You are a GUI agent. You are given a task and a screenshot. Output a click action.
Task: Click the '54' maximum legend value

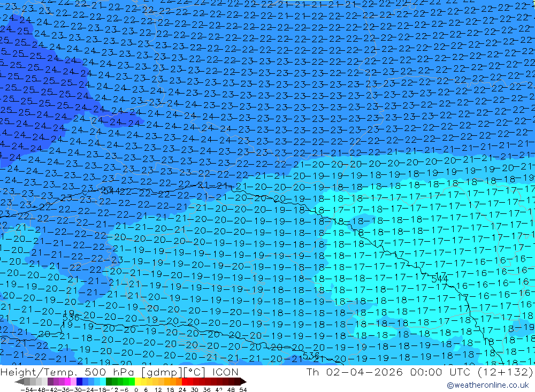coord(243,390)
